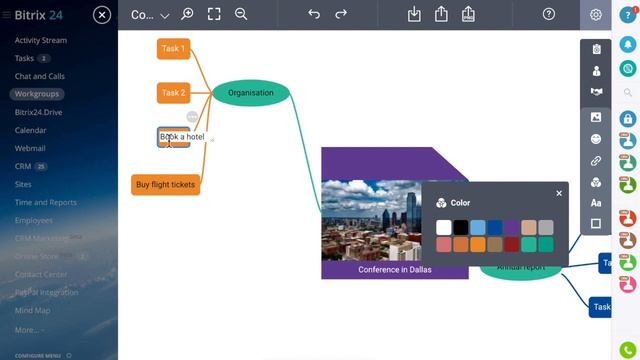Open Webmail in left menu
The image size is (640, 360).
click(30, 148)
